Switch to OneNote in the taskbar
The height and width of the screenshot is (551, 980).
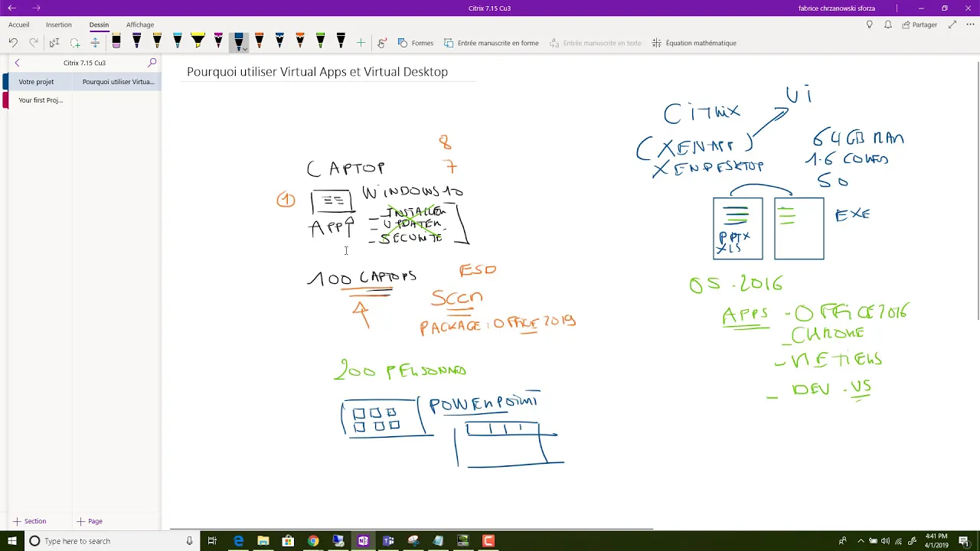click(363, 541)
